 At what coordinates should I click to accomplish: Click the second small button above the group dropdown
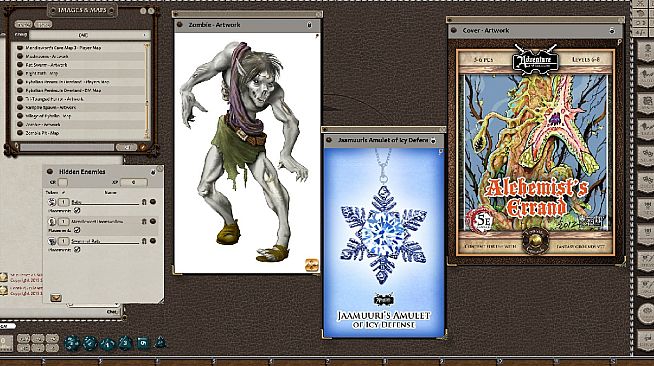pos(43,25)
